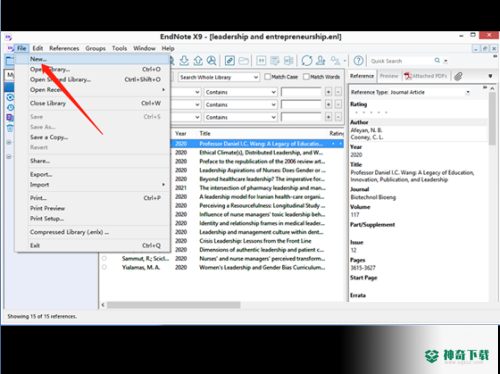Select the radio circle beside Yialamas, M. A.
Screen dimensions: 500x374
(104, 267)
